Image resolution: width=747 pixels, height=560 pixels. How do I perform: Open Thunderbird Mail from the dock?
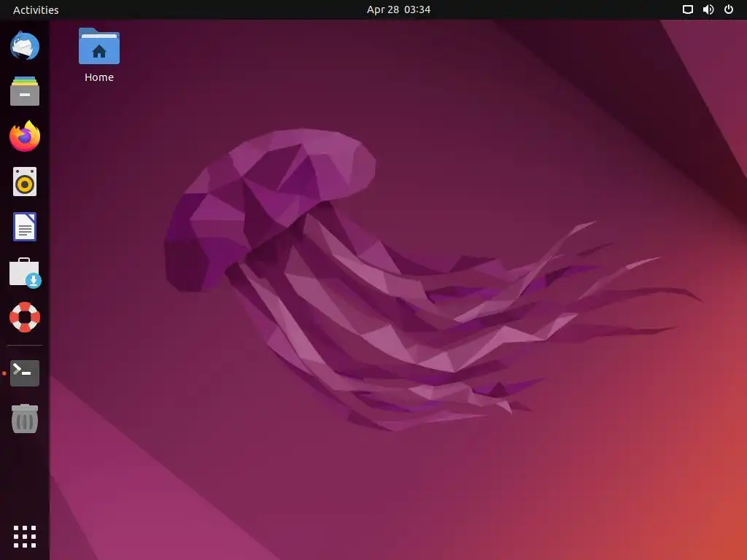[25, 46]
